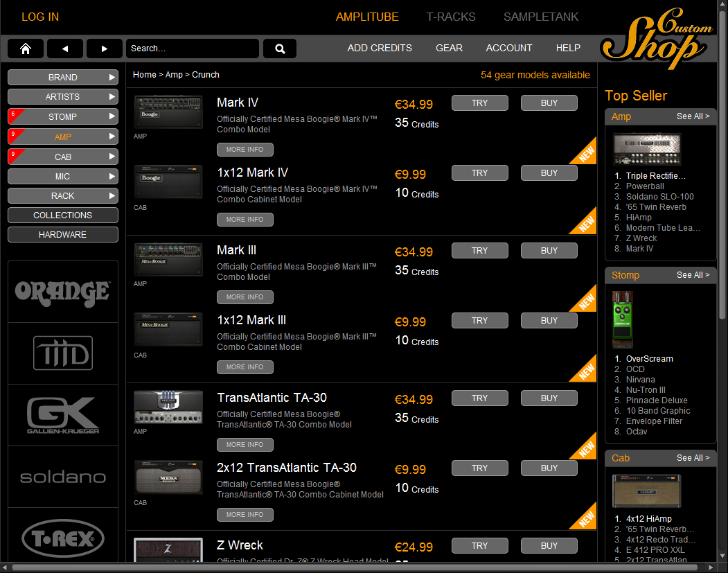
Task: Expand the BRAND category menu
Action: point(63,78)
